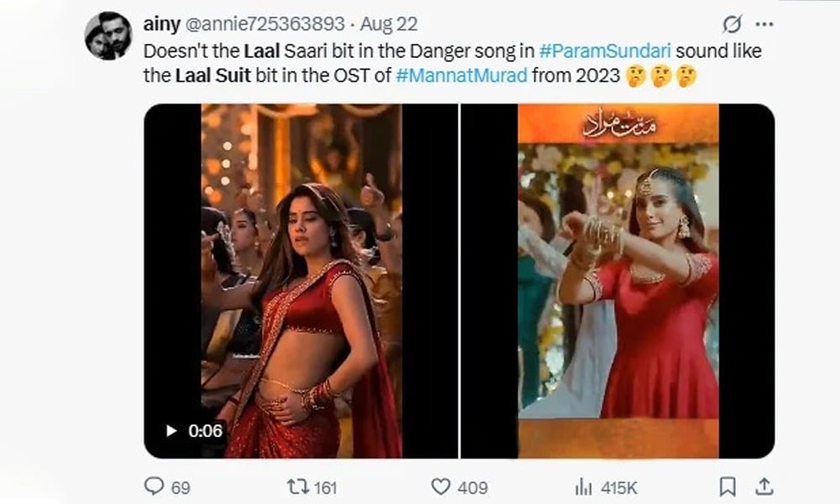The image size is (840, 504).
Task: Click the display name ainy
Action: coord(161,24)
